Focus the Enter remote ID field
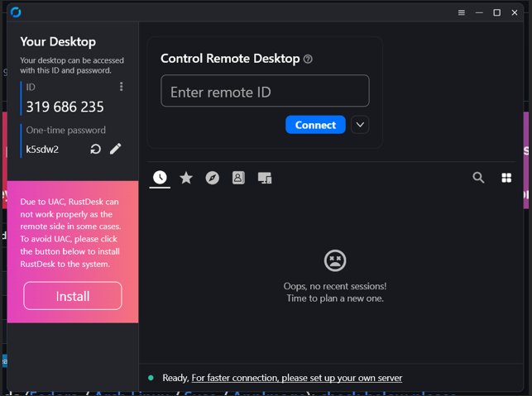 coord(265,92)
